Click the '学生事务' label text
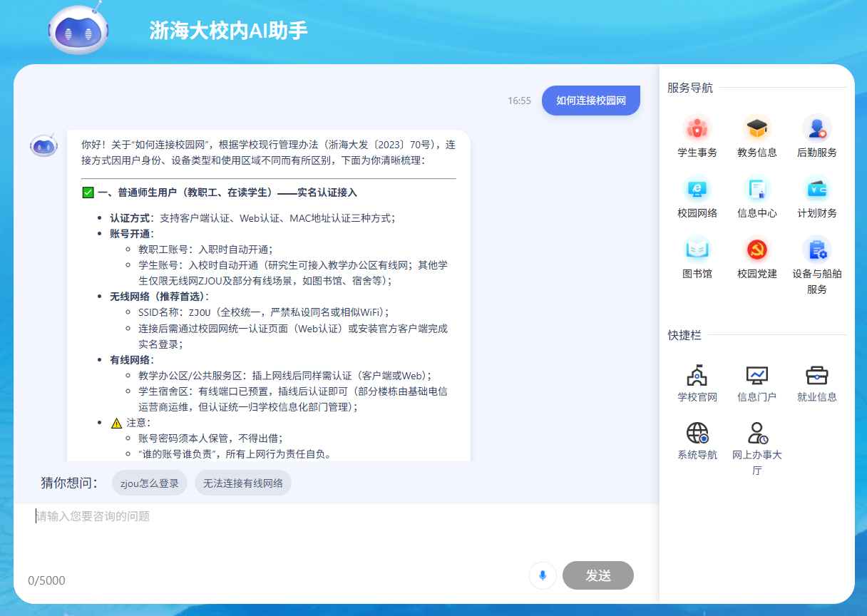The width and height of the screenshot is (867, 616). pyautogui.click(x=697, y=153)
